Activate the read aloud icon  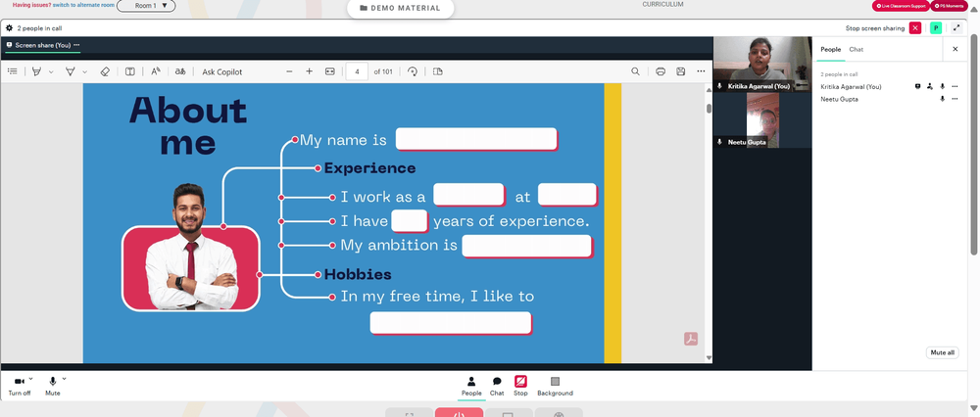[x=156, y=71]
